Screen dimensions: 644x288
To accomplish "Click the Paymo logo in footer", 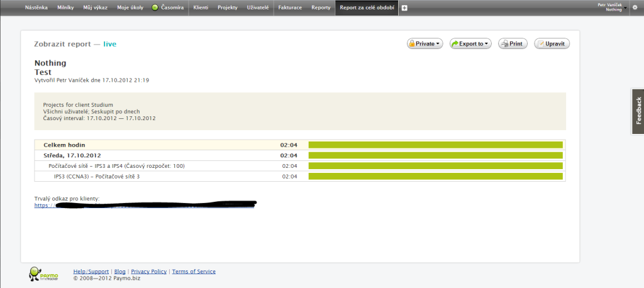I will 43,274.
